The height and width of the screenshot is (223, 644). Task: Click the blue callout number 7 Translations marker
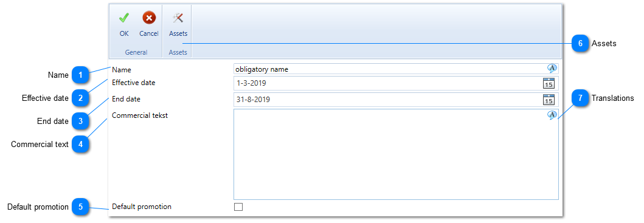point(580,98)
